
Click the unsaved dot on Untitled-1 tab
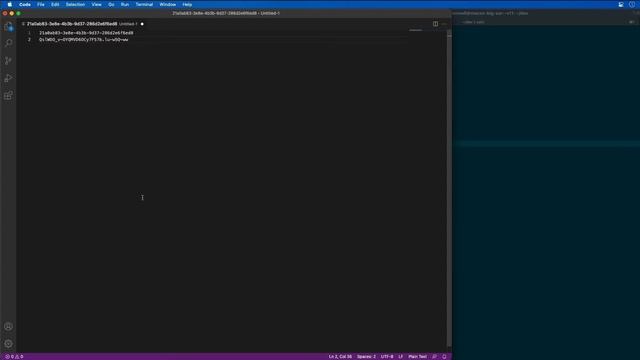pyautogui.click(x=142, y=24)
